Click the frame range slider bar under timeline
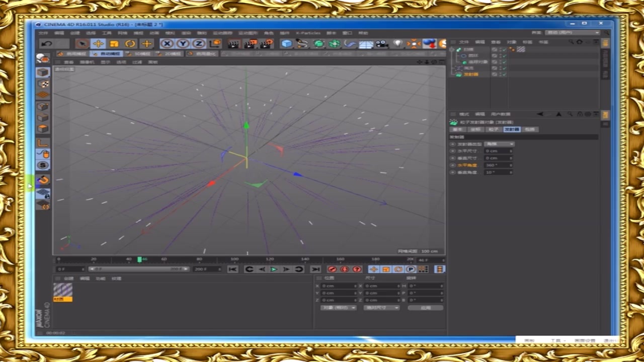The width and height of the screenshot is (644, 362). tap(139, 269)
